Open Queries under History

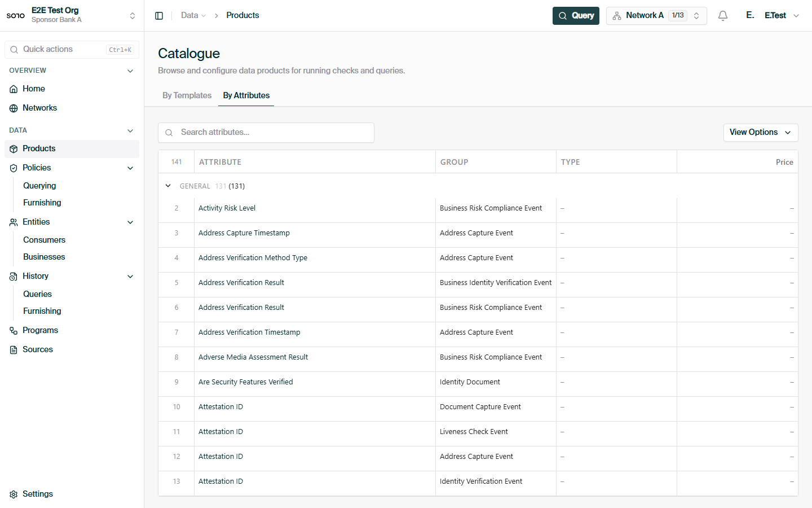[37, 294]
